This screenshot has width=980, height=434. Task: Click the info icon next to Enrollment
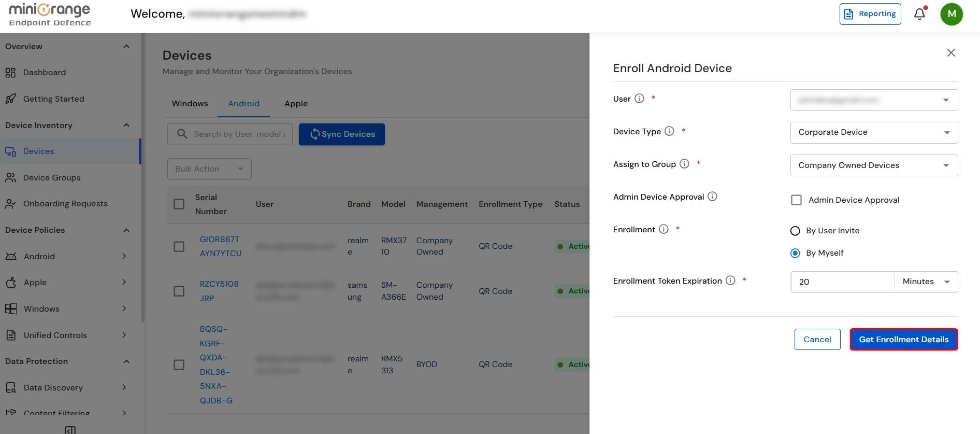point(664,229)
